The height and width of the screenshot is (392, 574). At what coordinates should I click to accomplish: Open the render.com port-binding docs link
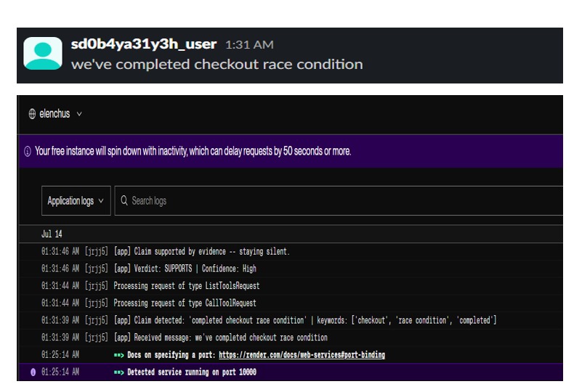tap(302, 355)
